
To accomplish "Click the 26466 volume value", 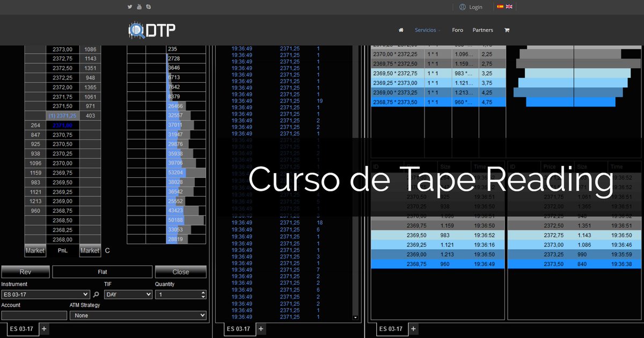I will click(x=175, y=106).
